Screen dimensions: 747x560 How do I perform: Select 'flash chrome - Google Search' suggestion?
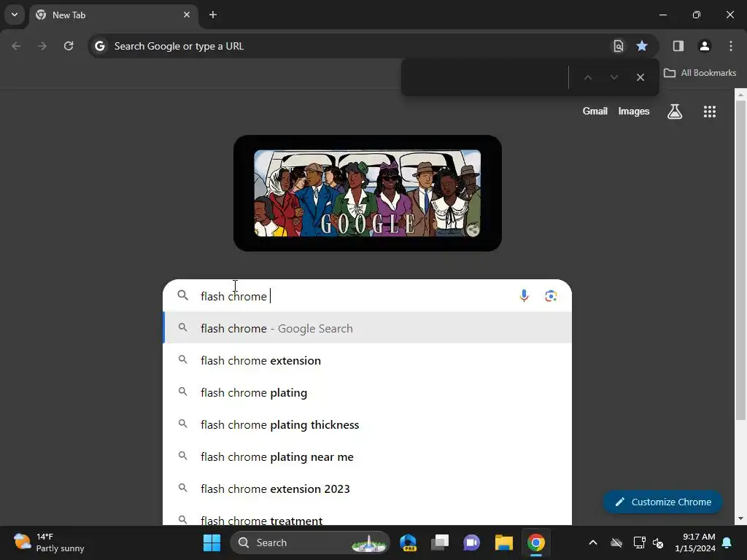click(x=368, y=328)
